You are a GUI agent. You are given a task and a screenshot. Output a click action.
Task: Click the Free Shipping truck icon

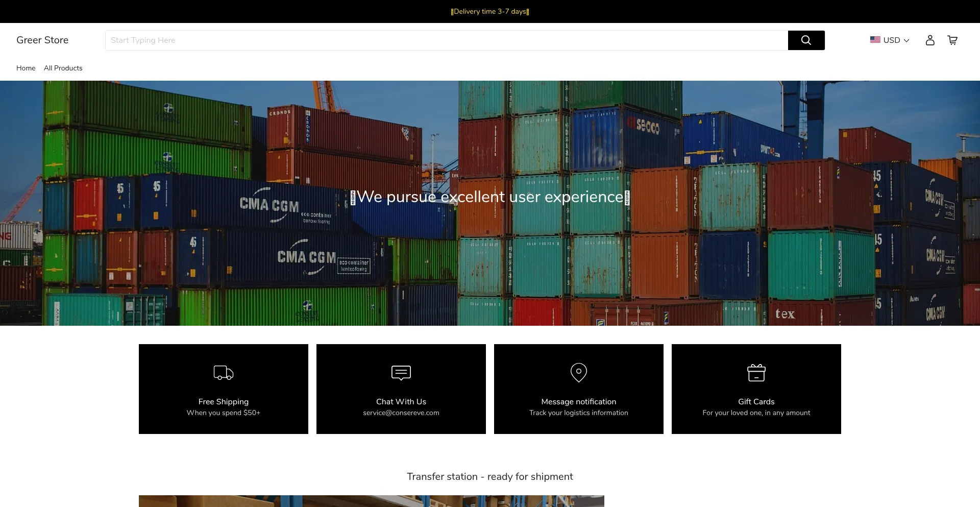coord(224,373)
